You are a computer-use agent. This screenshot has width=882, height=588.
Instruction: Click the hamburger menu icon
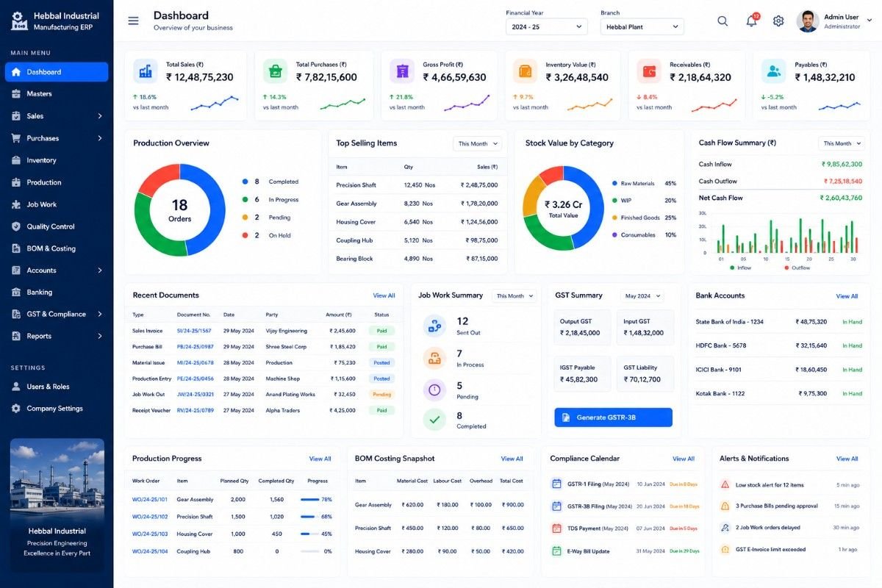[133, 21]
